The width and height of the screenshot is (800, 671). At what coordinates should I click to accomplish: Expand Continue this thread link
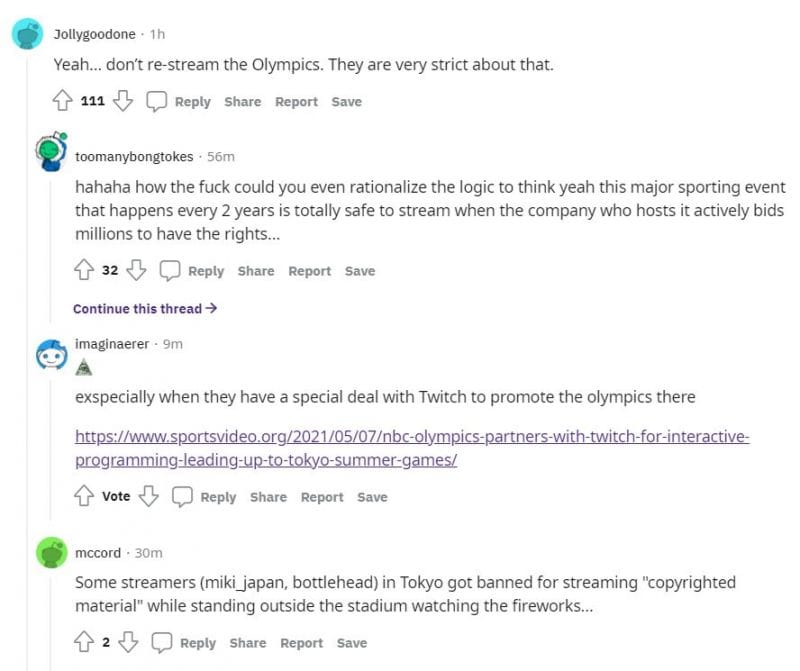pyautogui.click(x=145, y=308)
